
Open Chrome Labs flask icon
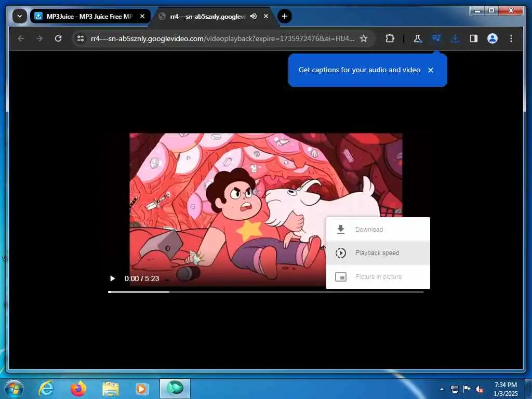[417, 38]
